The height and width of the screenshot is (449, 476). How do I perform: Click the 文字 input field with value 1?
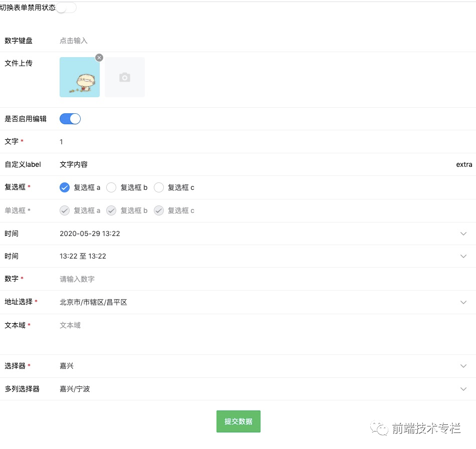pyautogui.click(x=266, y=142)
